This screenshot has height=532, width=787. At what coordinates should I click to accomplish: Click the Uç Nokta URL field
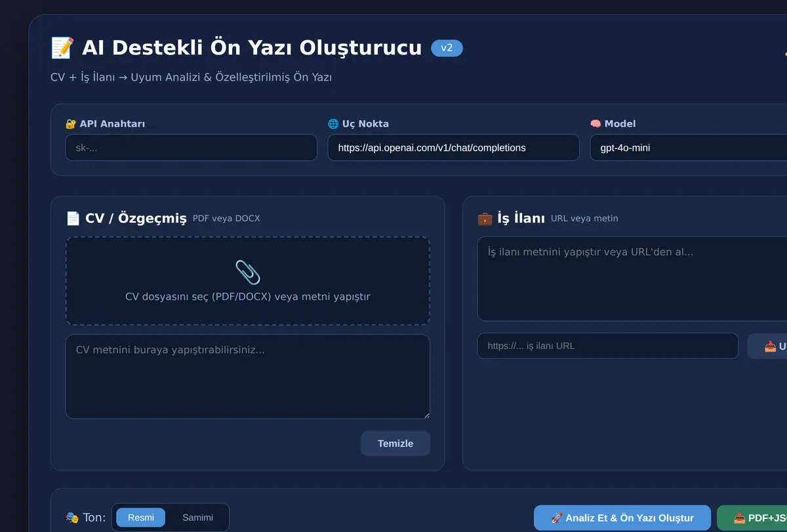click(453, 148)
